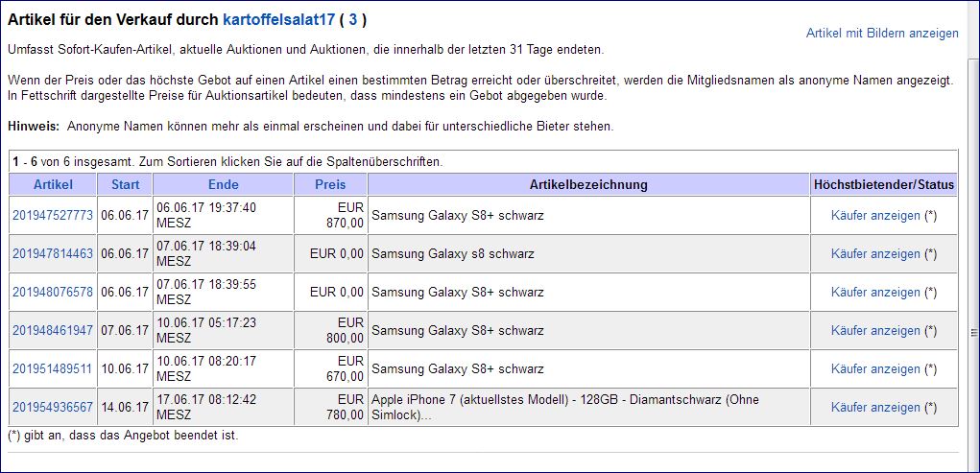The image size is (980, 473).
Task: Show buyer for the Apple iPhone 7 item
Action: pyautogui.click(x=875, y=407)
